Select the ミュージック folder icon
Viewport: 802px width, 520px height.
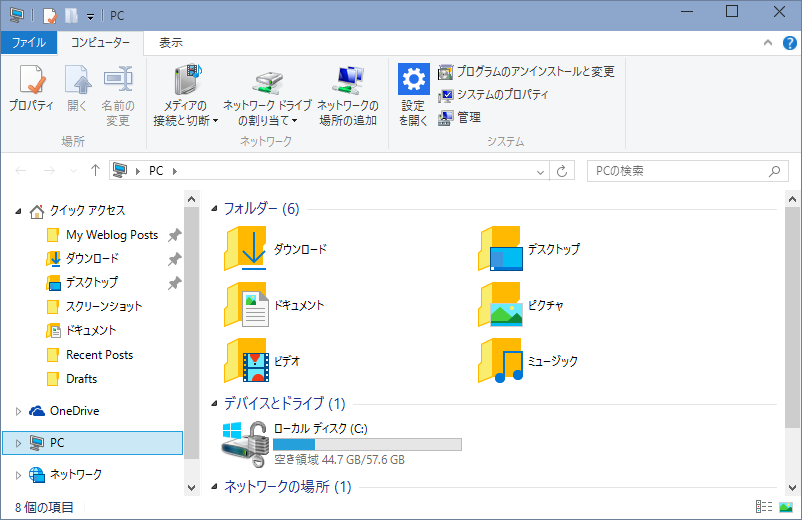(x=500, y=361)
